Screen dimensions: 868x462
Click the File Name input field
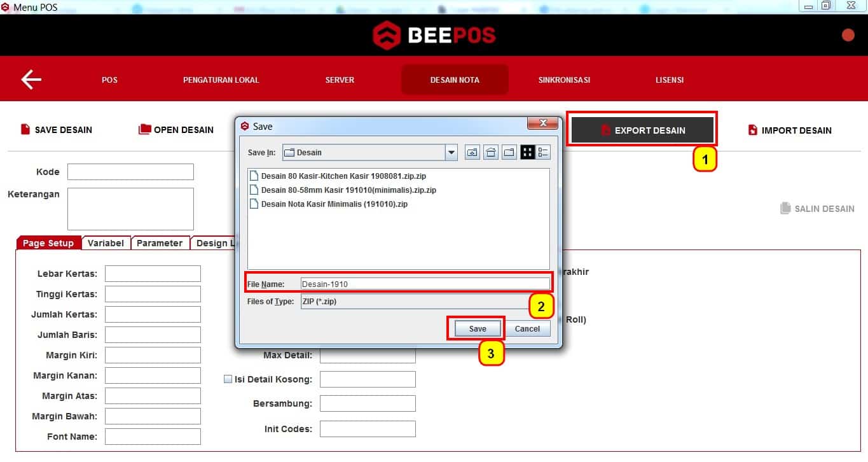(x=425, y=284)
